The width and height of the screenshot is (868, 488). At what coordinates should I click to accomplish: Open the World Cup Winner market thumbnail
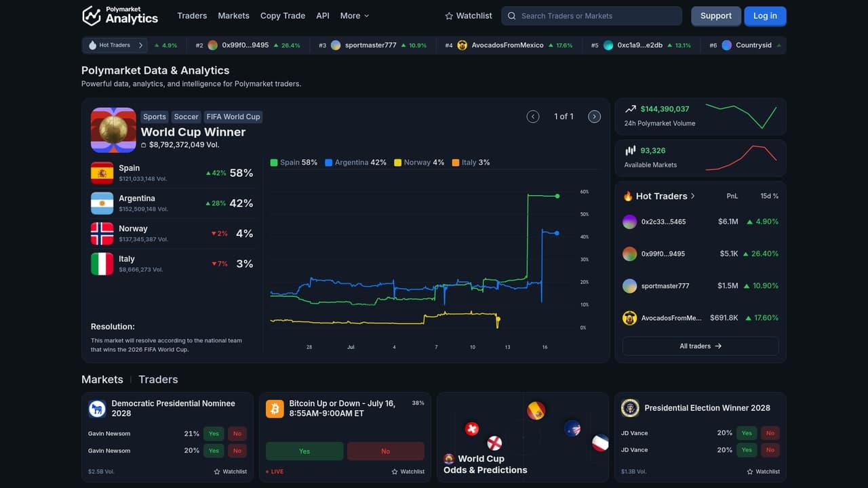tap(113, 129)
